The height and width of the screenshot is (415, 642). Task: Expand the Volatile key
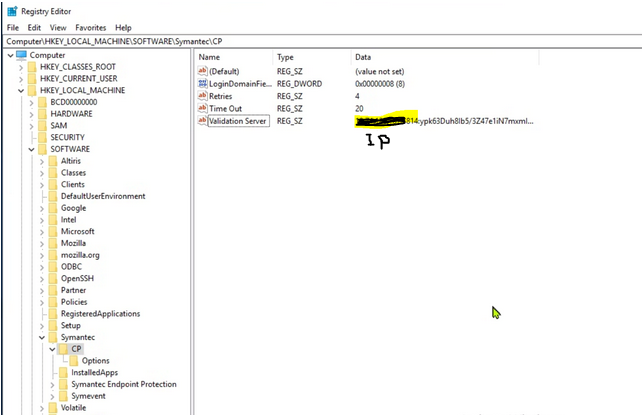(42, 408)
